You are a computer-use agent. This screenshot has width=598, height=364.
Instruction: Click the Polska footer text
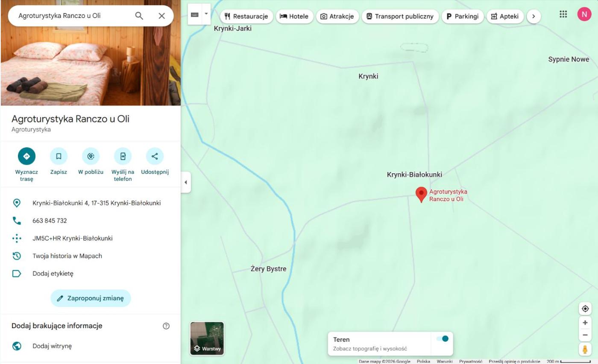coord(423,361)
